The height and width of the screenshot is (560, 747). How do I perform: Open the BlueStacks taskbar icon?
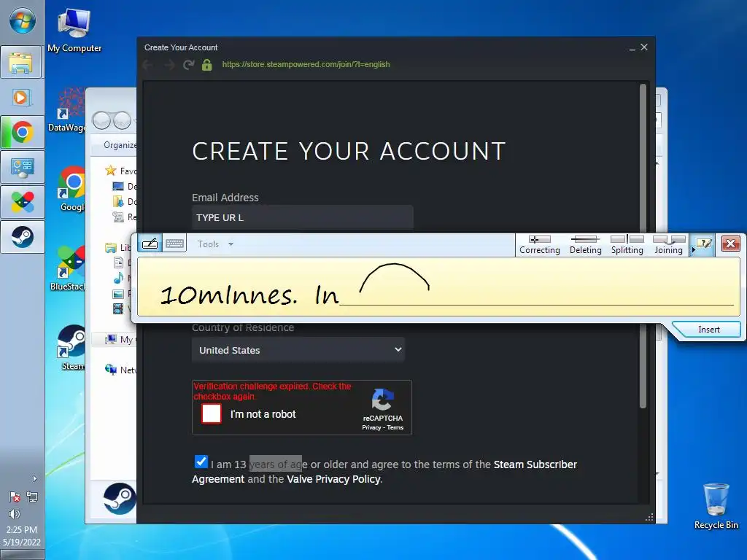point(22,202)
